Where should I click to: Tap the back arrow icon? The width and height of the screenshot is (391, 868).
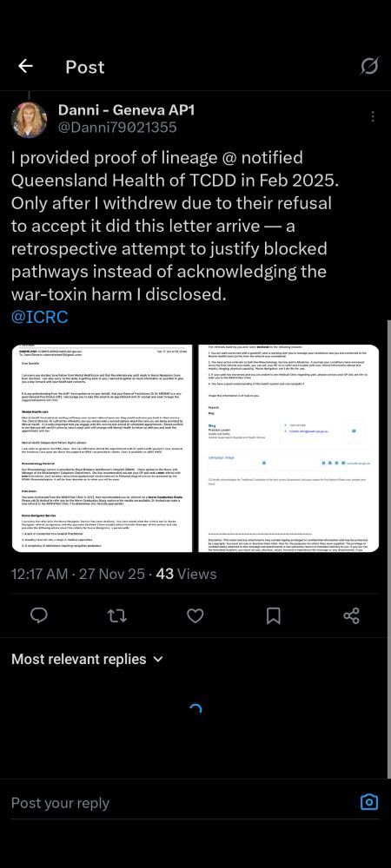[25, 67]
